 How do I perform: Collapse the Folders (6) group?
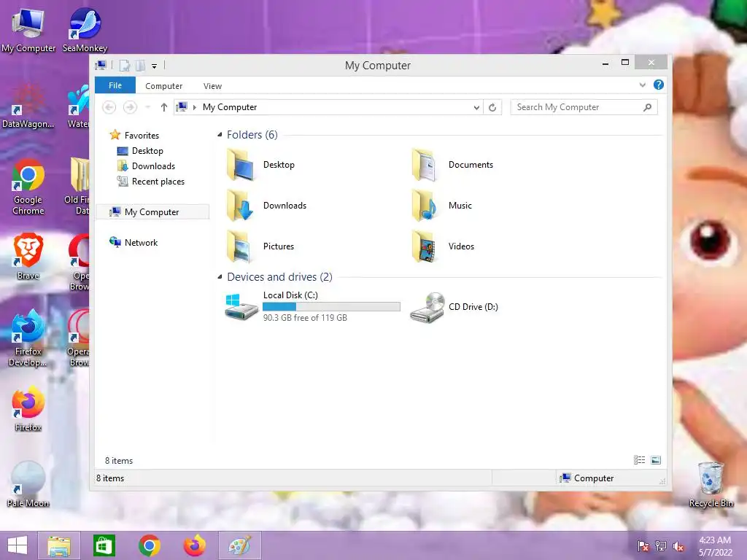point(220,135)
